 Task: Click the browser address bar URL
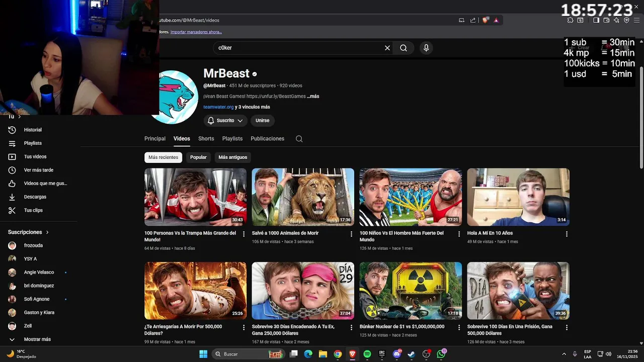pyautogui.click(x=189, y=20)
